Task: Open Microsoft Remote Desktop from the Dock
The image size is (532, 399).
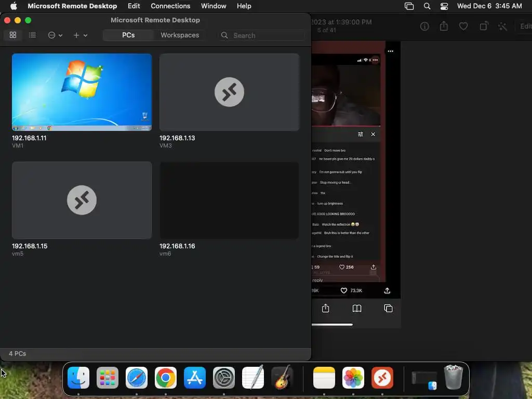Action: 382,378
